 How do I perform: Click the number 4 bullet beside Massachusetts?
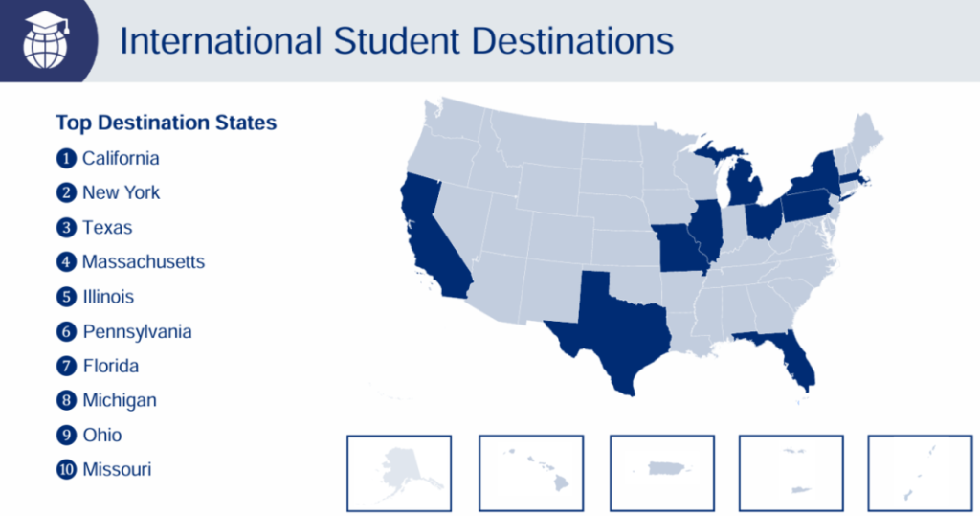[65, 261]
